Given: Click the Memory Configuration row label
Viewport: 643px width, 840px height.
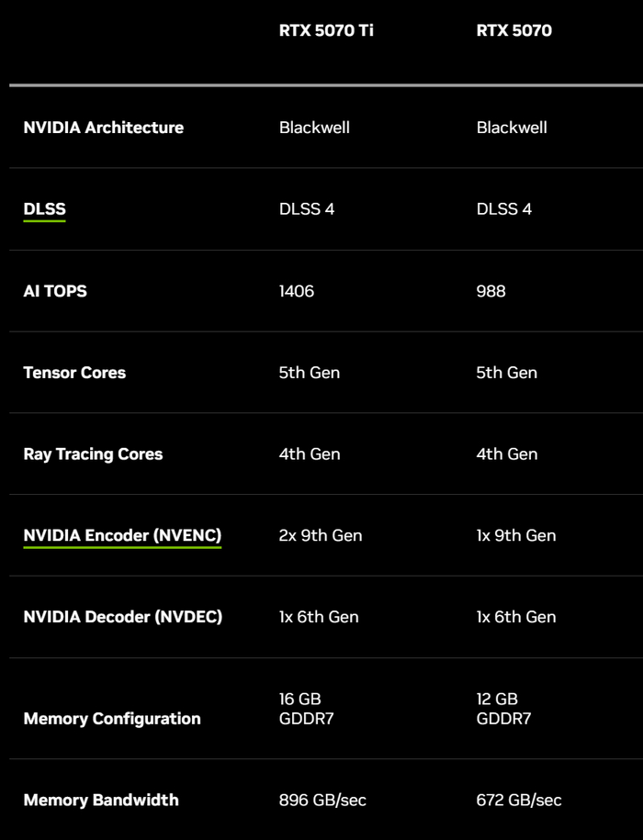Looking at the screenshot, I should tap(111, 718).
